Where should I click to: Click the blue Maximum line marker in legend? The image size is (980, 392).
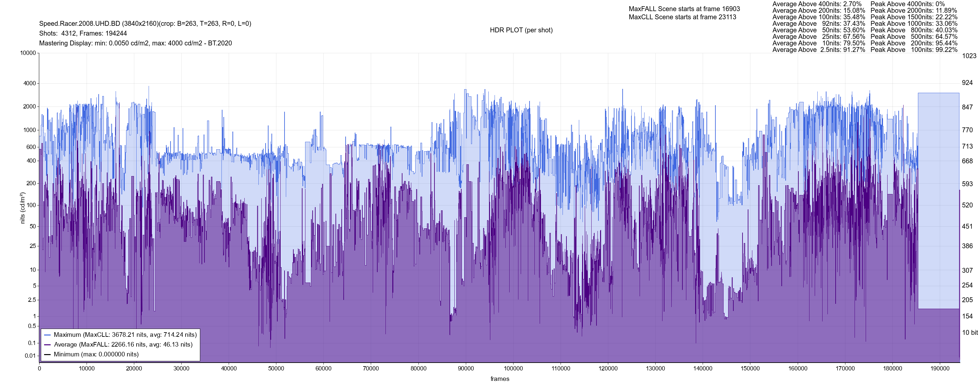47,335
